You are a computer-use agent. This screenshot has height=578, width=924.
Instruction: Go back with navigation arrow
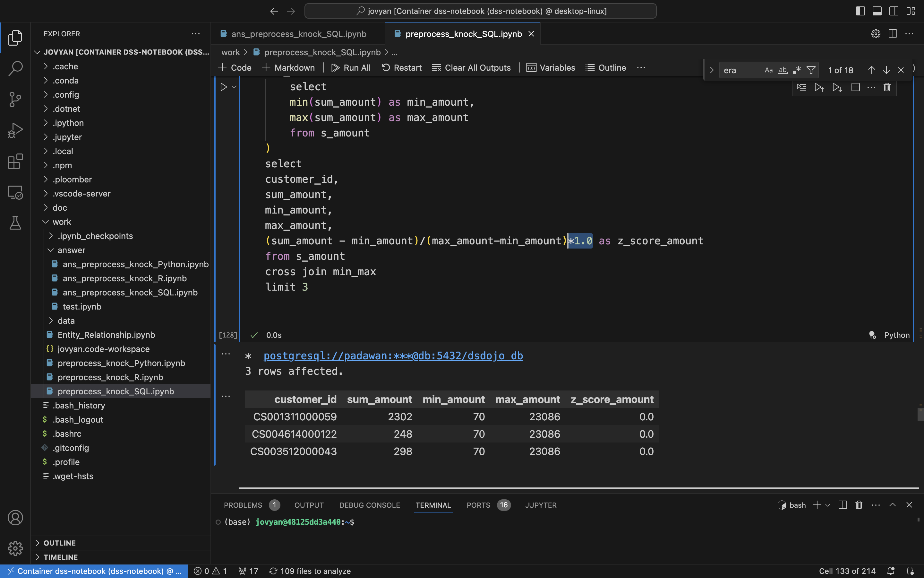[x=274, y=11]
